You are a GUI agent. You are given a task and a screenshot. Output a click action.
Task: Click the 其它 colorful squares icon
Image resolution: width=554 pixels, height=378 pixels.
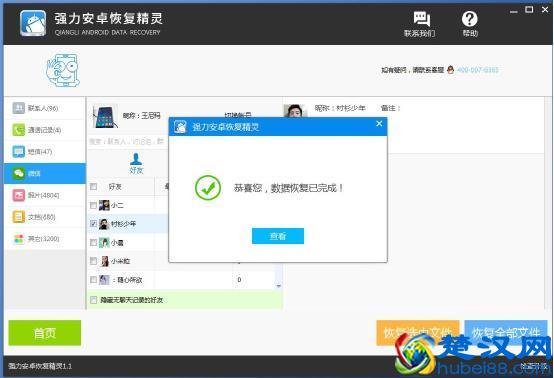(18, 239)
